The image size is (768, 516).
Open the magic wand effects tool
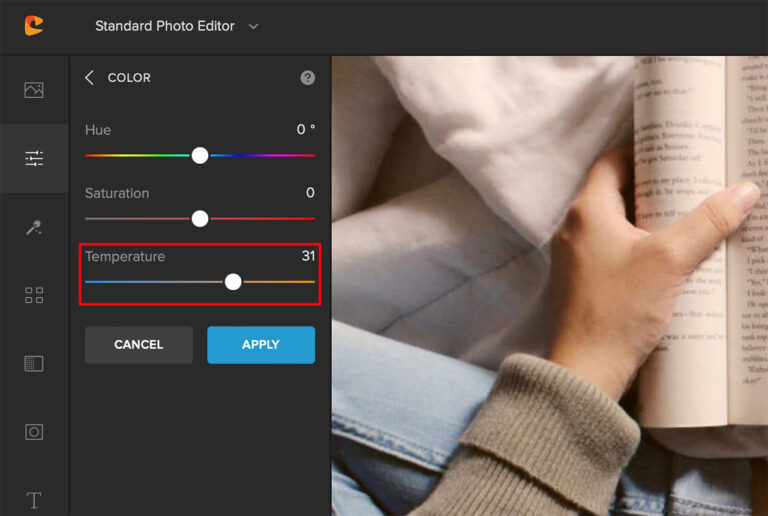(x=34, y=227)
